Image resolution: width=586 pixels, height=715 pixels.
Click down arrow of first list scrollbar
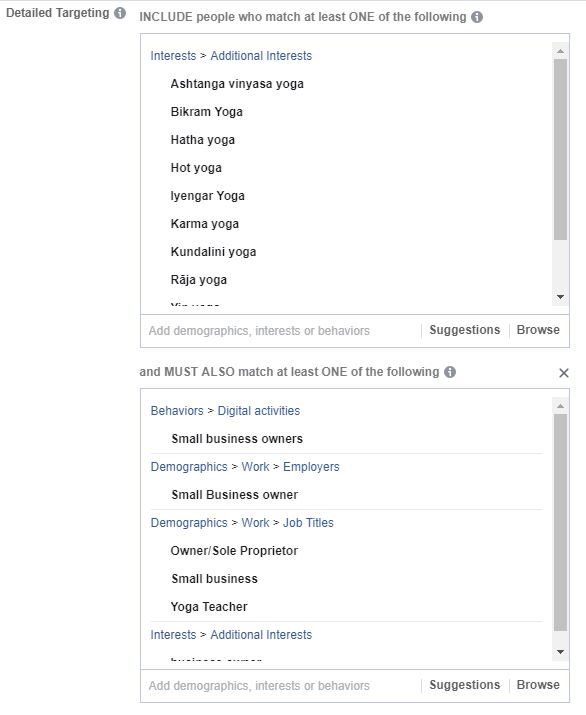pyautogui.click(x=560, y=297)
